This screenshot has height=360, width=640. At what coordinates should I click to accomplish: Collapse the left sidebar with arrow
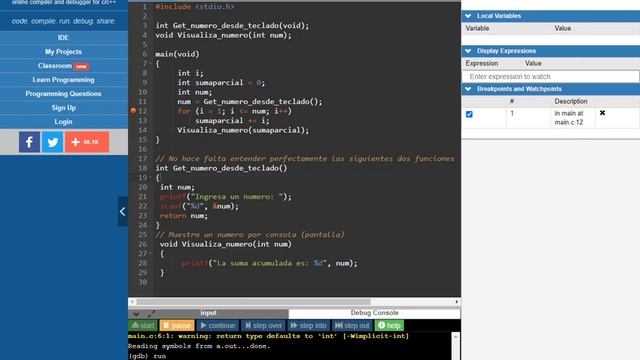click(122, 211)
